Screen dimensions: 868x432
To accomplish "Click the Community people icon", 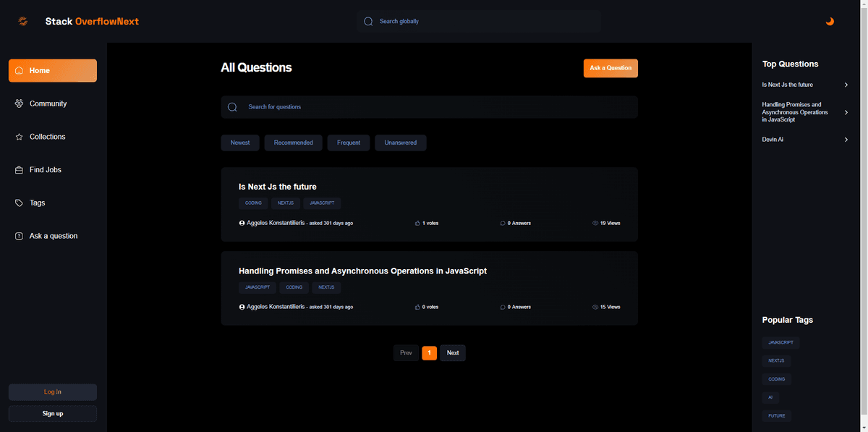I will (19, 103).
